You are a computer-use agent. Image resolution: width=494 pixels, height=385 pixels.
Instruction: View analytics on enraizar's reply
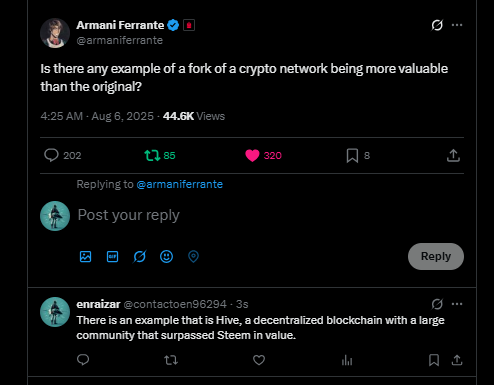(347, 360)
